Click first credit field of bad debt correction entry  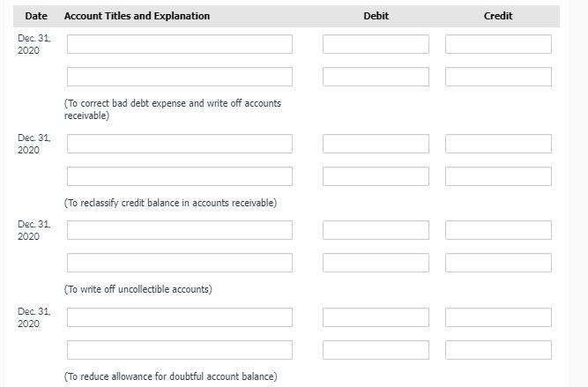click(x=498, y=44)
